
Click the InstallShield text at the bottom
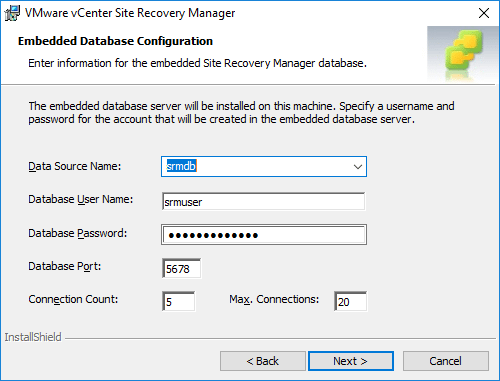click(33, 337)
